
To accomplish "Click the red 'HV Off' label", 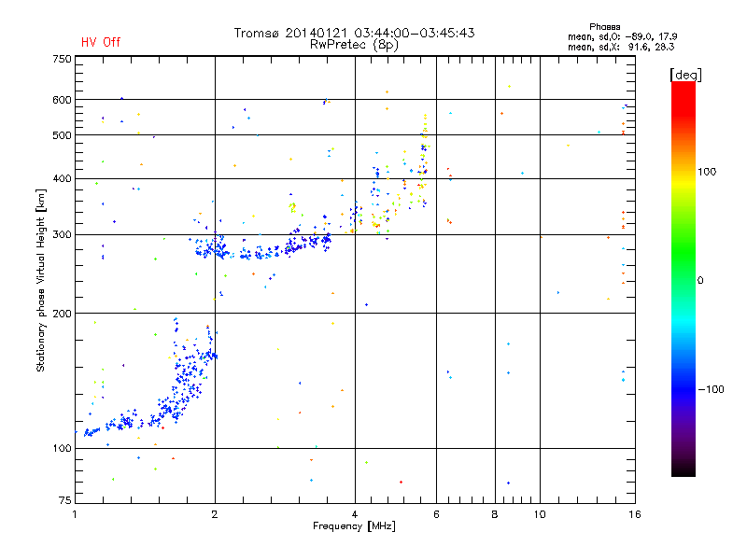I will pyautogui.click(x=101, y=42).
